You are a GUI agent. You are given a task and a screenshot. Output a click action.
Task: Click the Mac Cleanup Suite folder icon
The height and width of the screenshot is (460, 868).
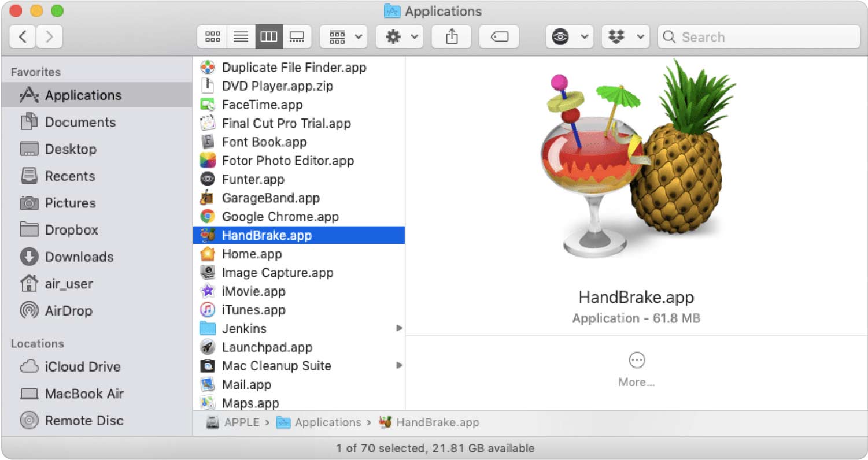coord(208,366)
